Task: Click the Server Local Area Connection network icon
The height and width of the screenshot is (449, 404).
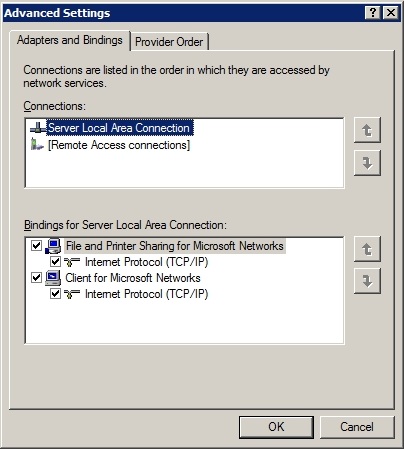Action: click(38, 128)
